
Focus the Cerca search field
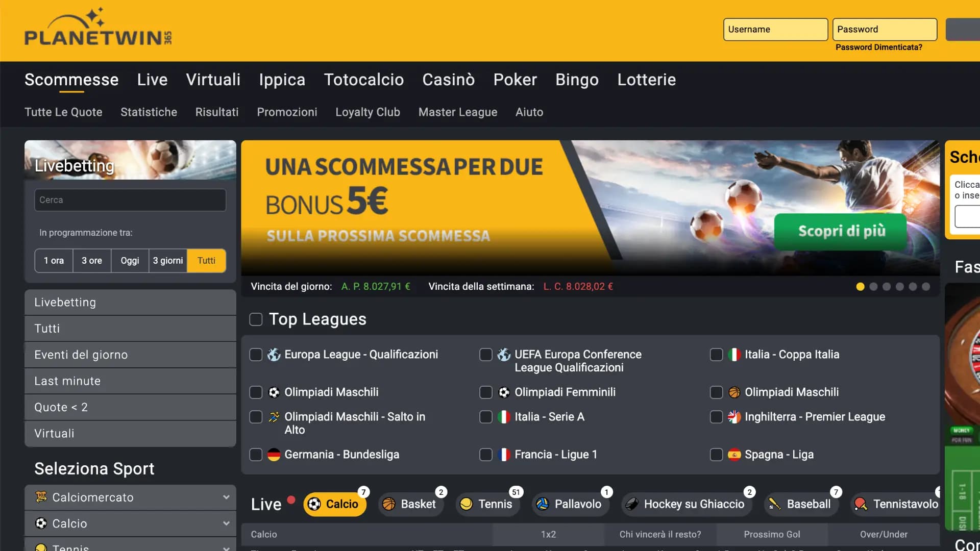(130, 200)
